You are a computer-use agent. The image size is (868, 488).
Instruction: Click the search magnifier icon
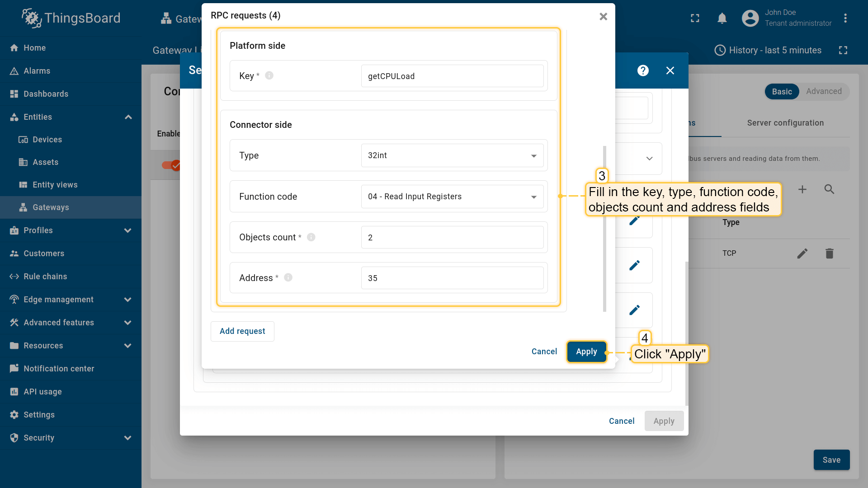click(x=829, y=189)
